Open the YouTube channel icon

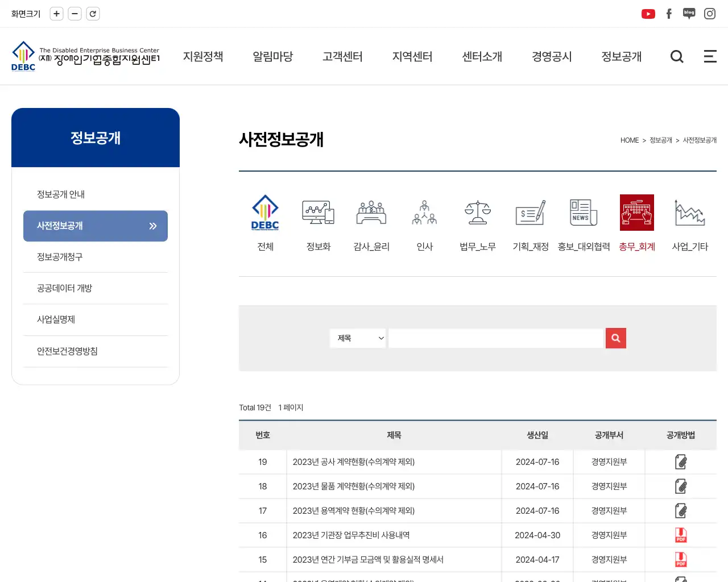[648, 14]
